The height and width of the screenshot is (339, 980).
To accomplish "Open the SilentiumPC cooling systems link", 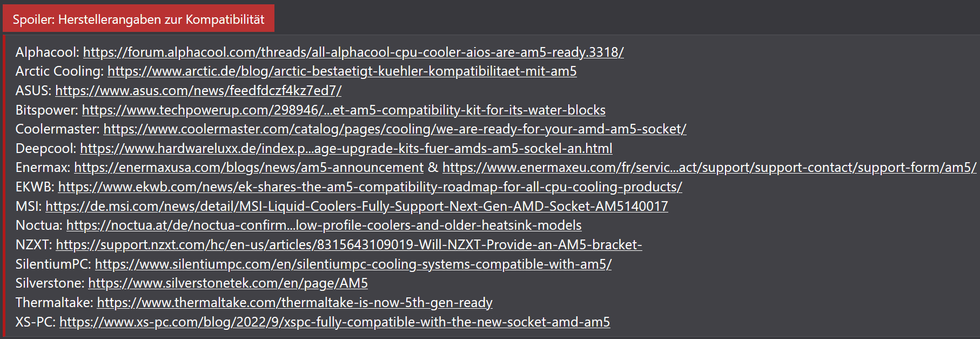I will [353, 264].
